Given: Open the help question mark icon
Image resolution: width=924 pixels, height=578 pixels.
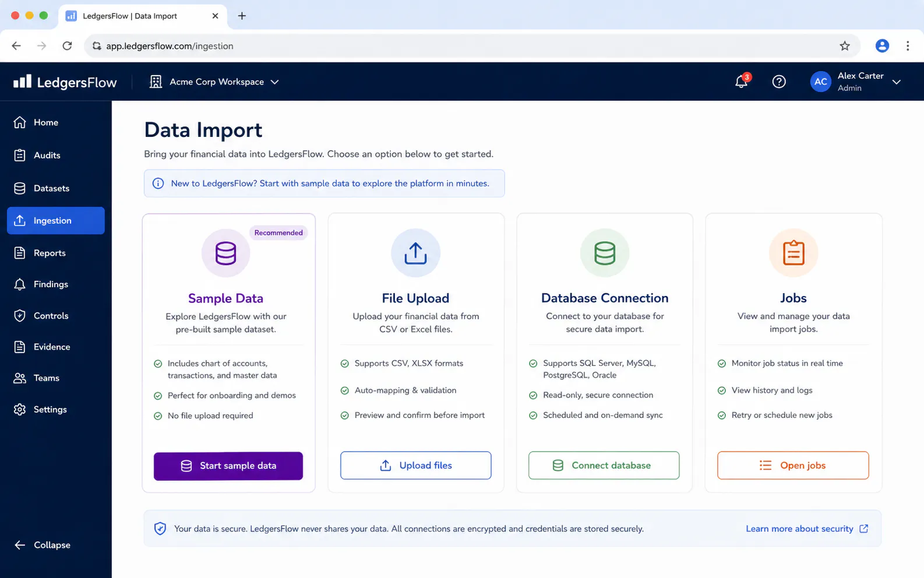Looking at the screenshot, I should click(779, 82).
